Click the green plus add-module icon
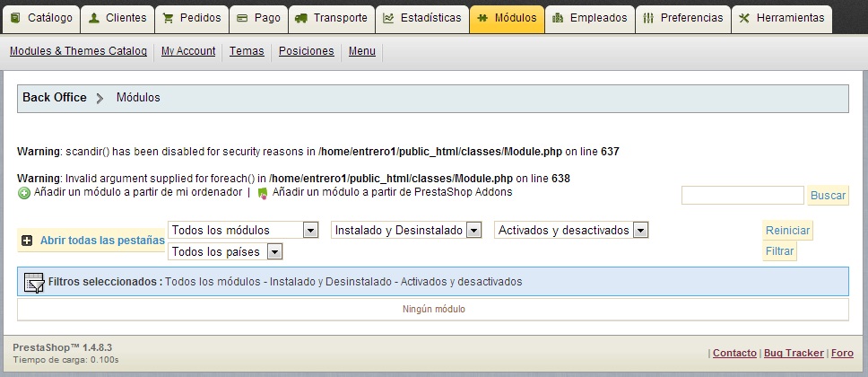The width and height of the screenshot is (868, 377). click(24, 194)
